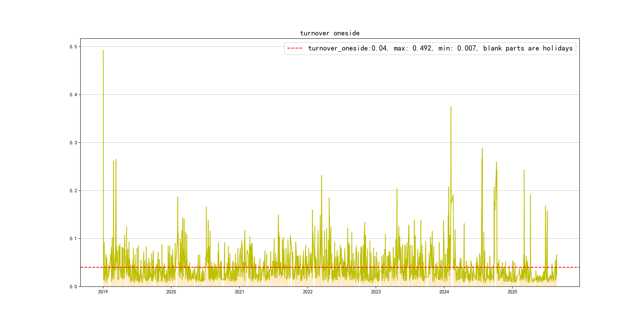
Task: Click the 2022 x-axis tick label
Action: (307, 292)
